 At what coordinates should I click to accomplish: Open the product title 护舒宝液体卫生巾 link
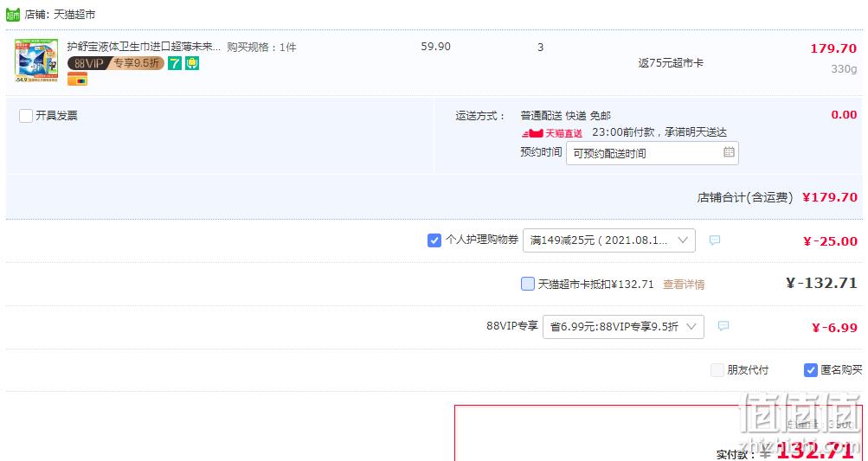144,47
